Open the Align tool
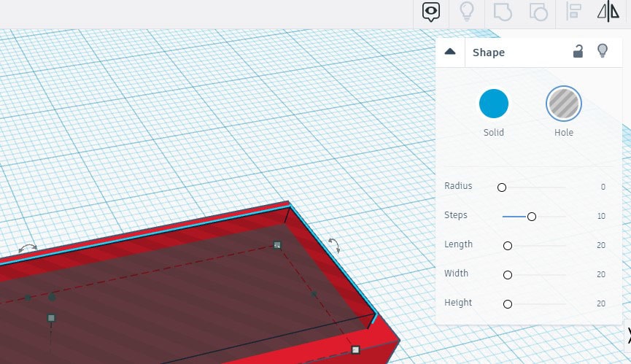Viewport: 631px width, 364px height. [x=574, y=12]
